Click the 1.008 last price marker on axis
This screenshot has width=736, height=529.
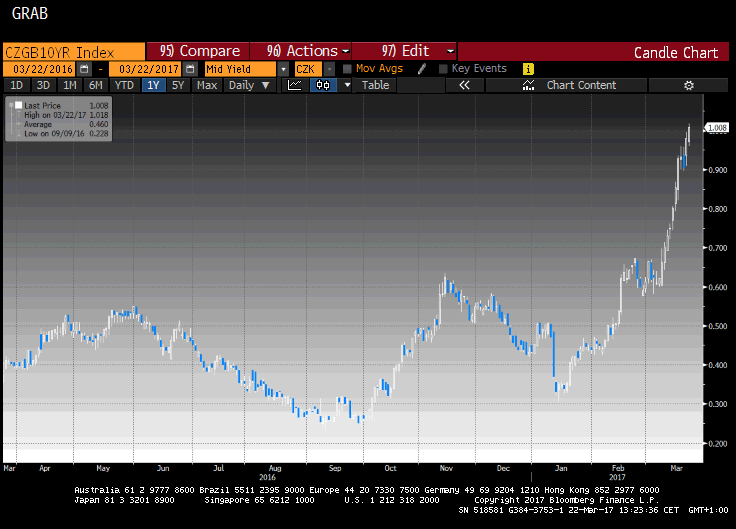point(717,128)
